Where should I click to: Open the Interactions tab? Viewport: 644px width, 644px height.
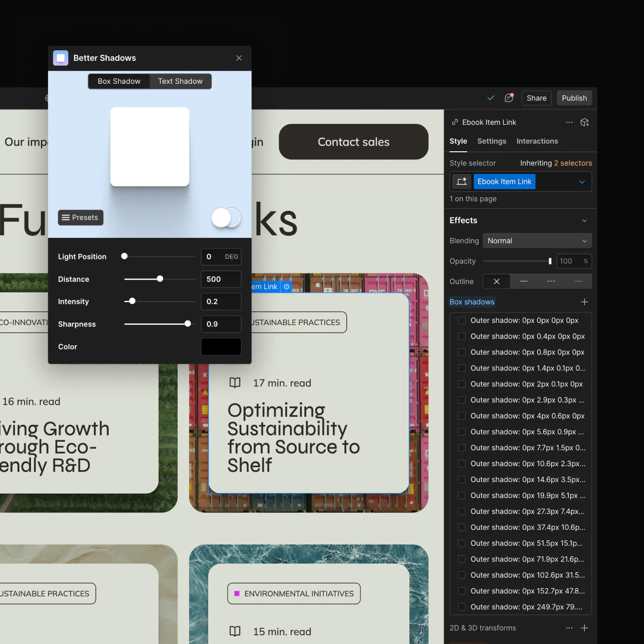click(537, 141)
